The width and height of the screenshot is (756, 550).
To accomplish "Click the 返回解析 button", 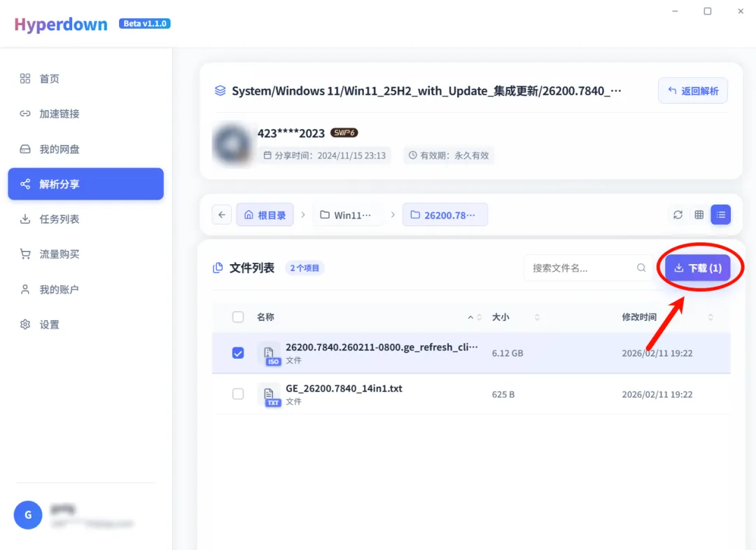I will tap(692, 91).
